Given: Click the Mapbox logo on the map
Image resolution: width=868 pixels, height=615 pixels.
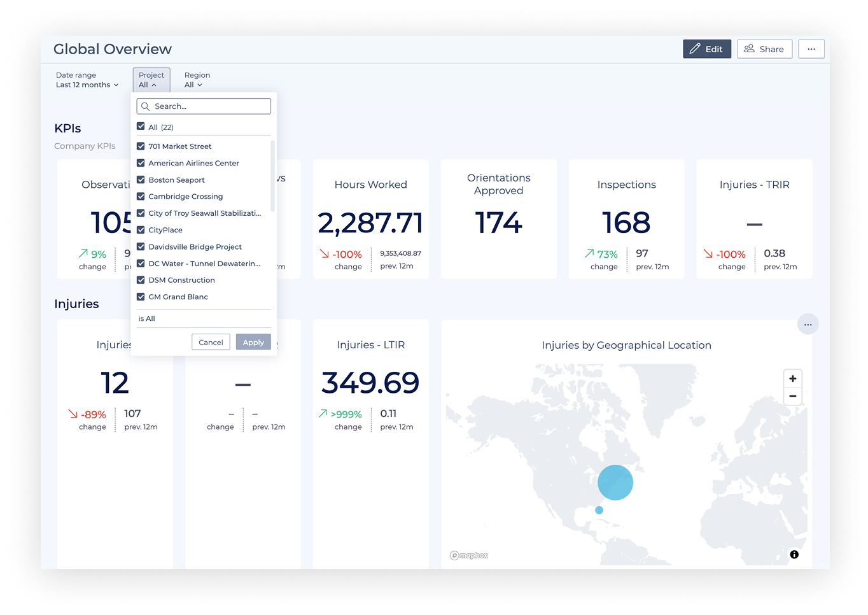Looking at the screenshot, I should tap(469, 555).
